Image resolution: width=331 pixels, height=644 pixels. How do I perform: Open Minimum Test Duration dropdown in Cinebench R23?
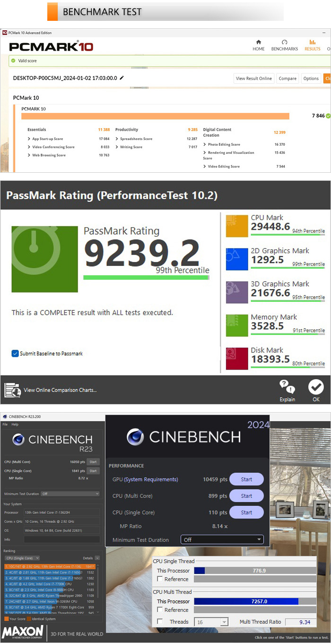point(70,494)
